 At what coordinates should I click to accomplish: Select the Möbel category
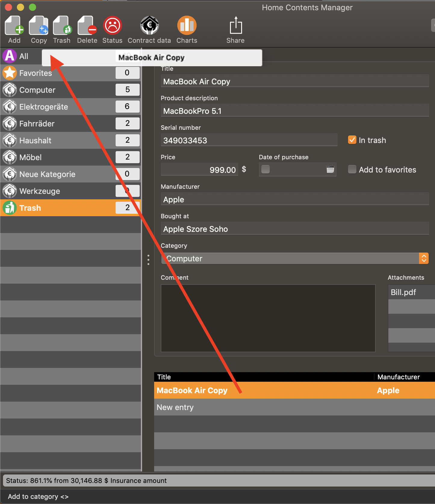pyautogui.click(x=71, y=157)
